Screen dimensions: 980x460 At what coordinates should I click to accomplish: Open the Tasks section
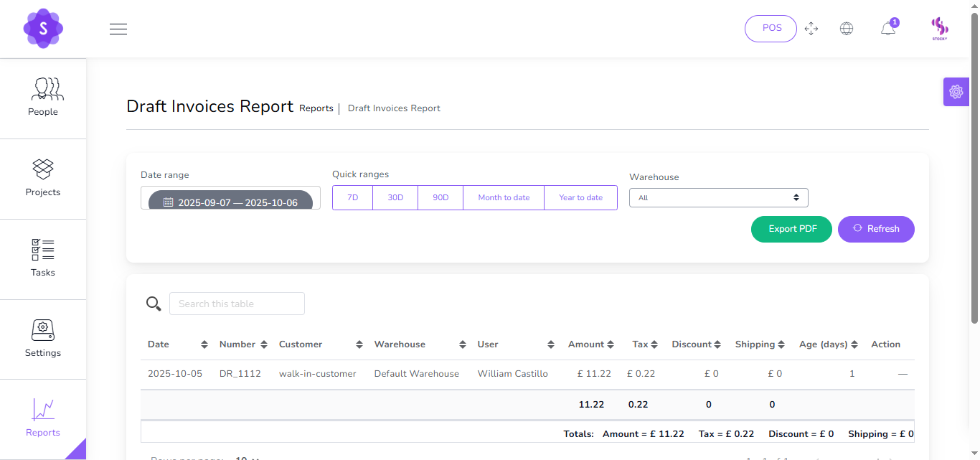click(x=43, y=259)
